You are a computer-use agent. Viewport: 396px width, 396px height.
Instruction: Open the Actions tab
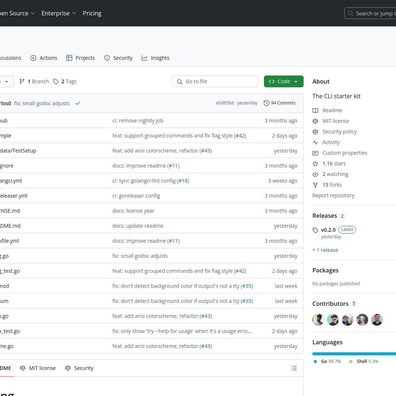tap(44, 58)
